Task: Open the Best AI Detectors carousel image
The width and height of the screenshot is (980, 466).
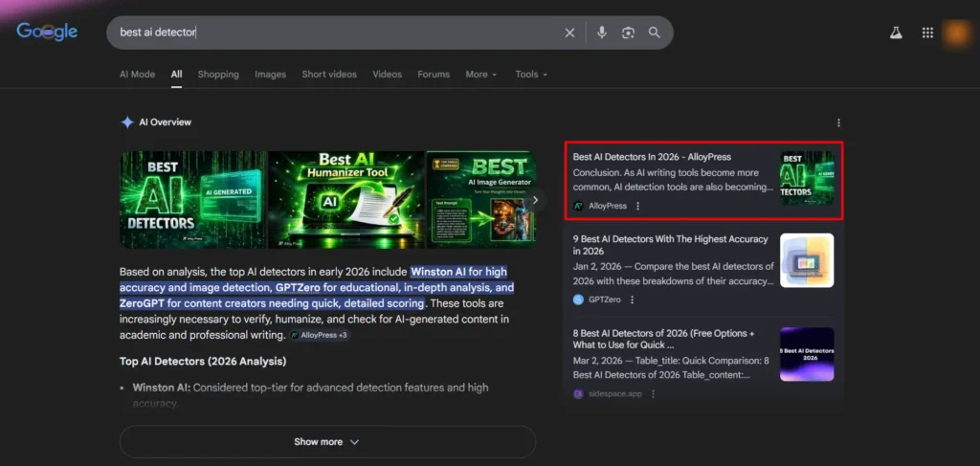Action: 192,200
